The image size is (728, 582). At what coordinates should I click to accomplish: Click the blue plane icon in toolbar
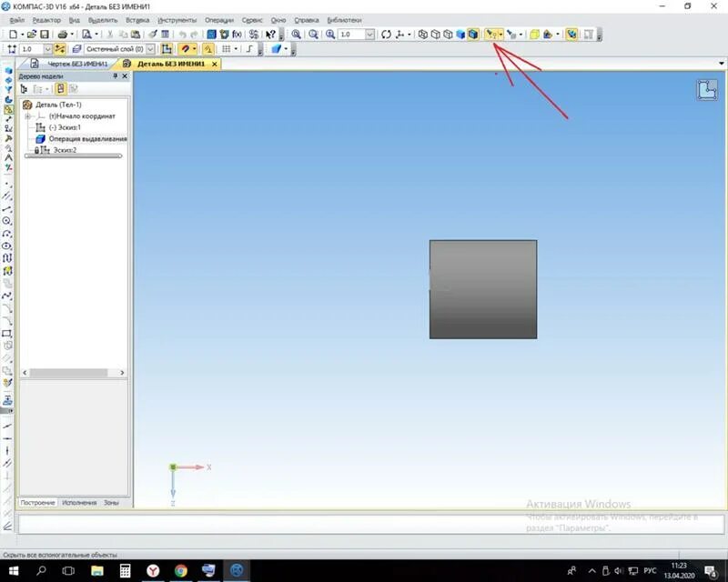[277, 49]
